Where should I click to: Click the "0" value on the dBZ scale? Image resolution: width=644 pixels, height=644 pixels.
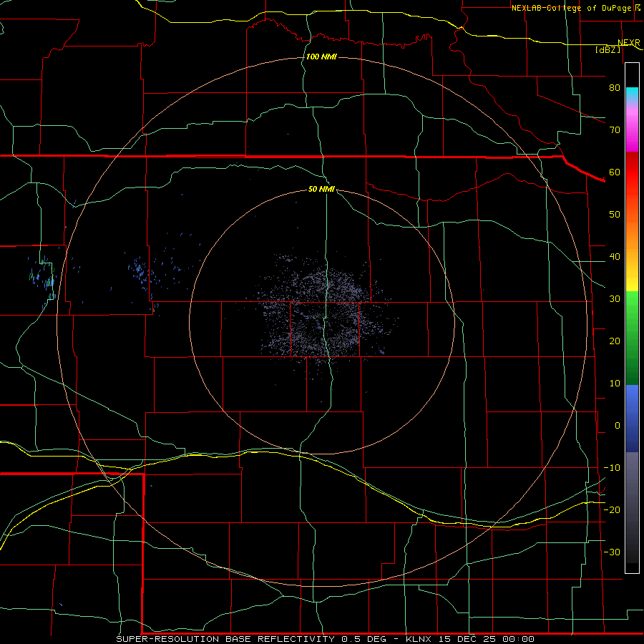point(618,426)
